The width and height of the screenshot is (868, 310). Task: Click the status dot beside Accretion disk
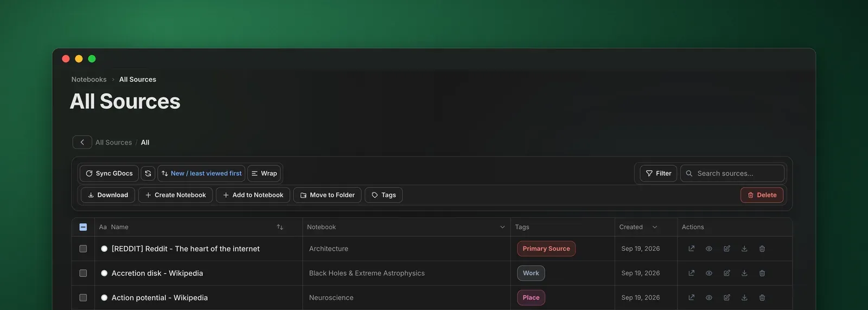tap(104, 273)
